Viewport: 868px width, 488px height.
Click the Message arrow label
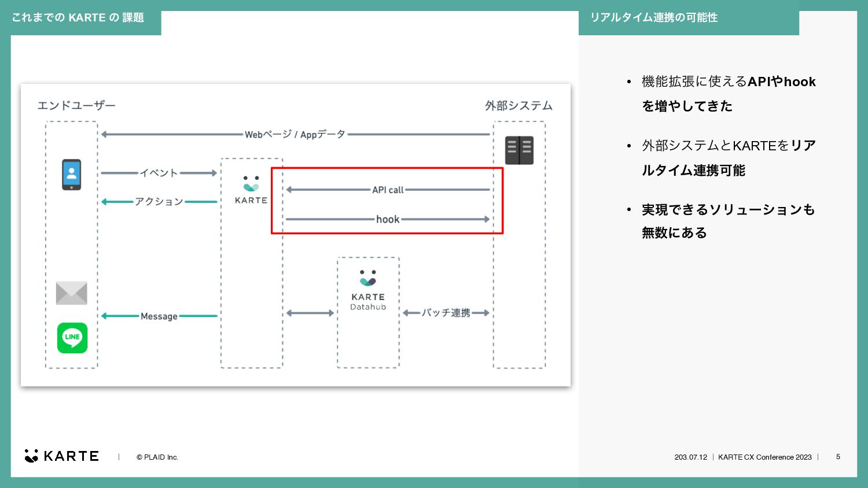coord(159,316)
